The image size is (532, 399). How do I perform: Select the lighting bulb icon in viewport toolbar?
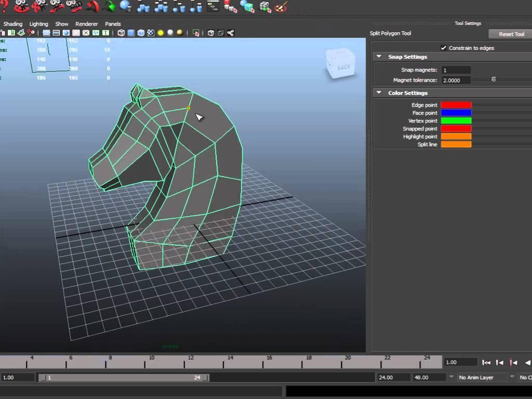coord(161,33)
